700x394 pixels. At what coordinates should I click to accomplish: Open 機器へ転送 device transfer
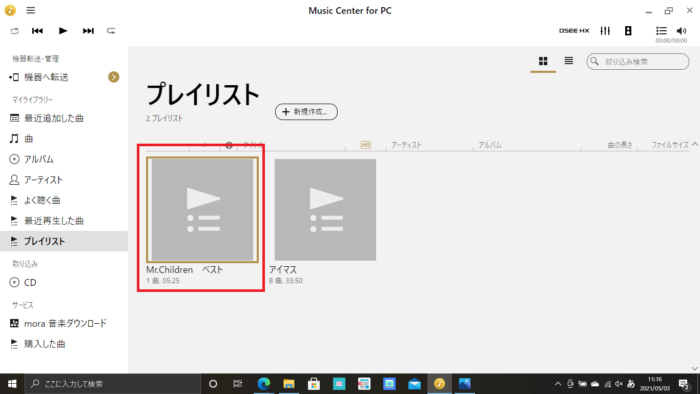46,77
